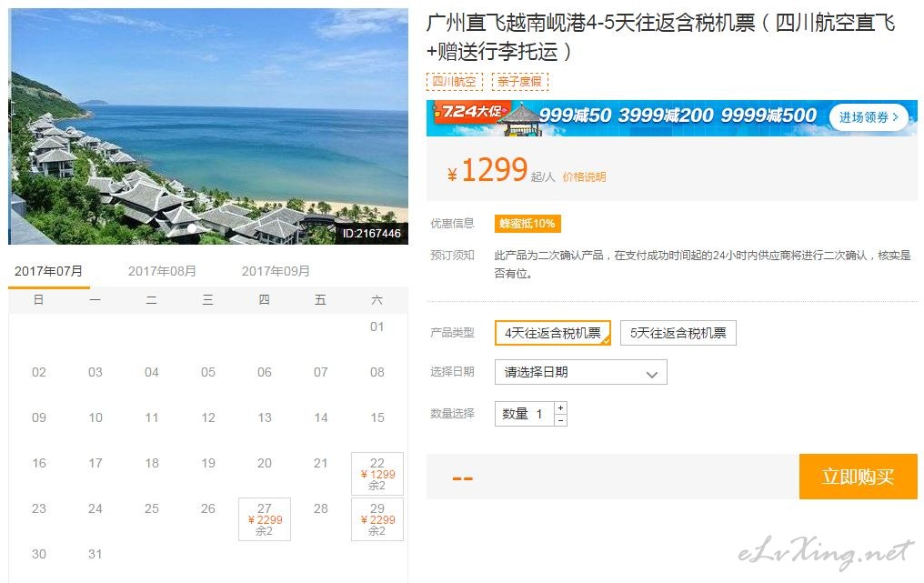Click the 724大促 promotion banner

(672, 118)
